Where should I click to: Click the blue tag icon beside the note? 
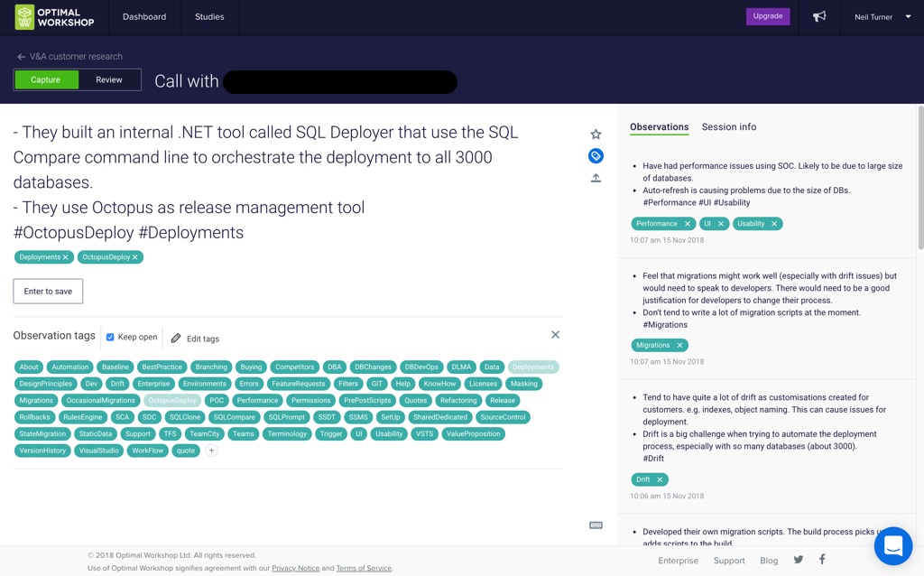(x=596, y=156)
